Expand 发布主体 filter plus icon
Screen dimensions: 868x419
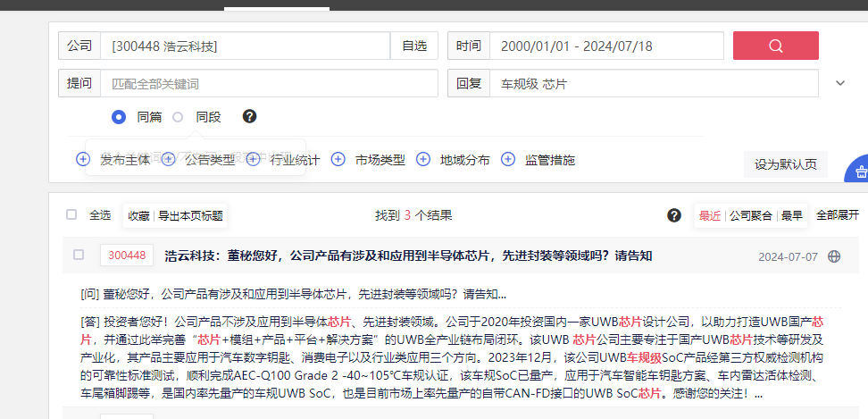click(x=83, y=159)
